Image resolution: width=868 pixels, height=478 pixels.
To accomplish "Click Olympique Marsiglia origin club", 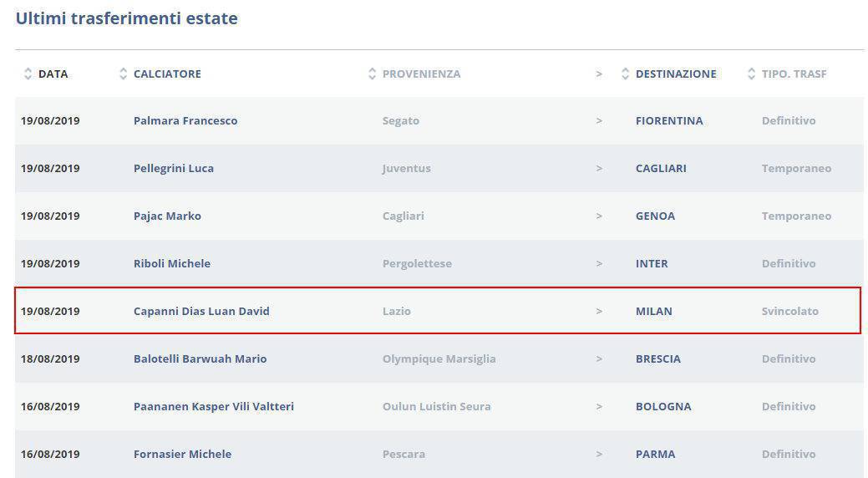I will tap(439, 358).
